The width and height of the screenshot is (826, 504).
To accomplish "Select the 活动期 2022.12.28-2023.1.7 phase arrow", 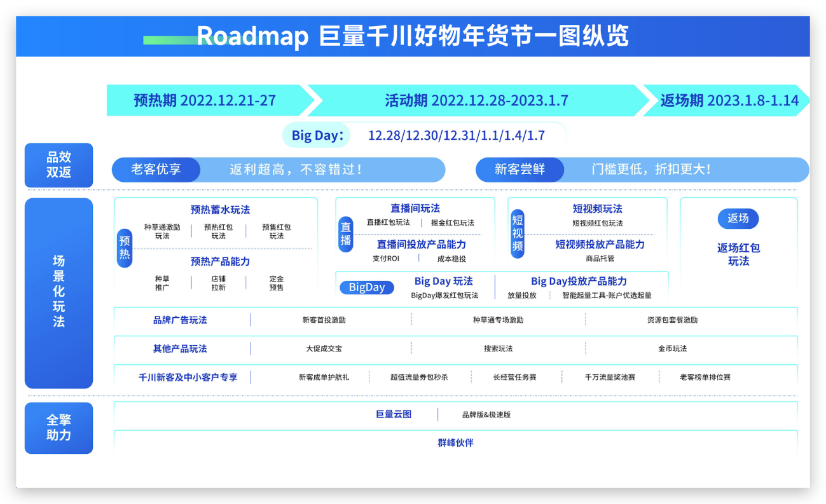I will [x=476, y=100].
